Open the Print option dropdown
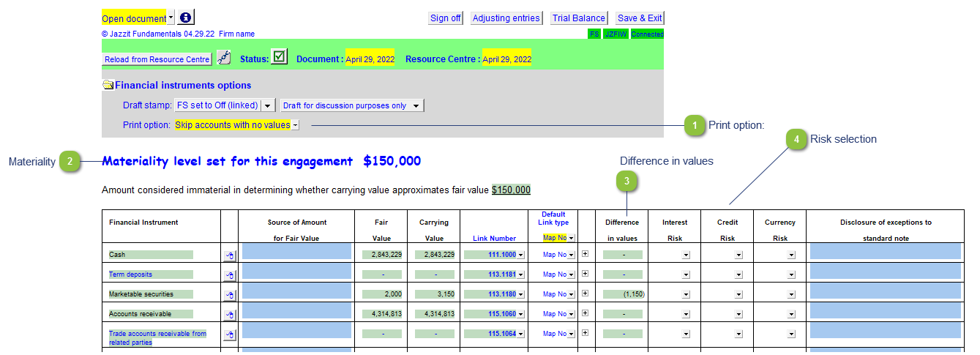980x355 pixels. pyautogui.click(x=295, y=125)
